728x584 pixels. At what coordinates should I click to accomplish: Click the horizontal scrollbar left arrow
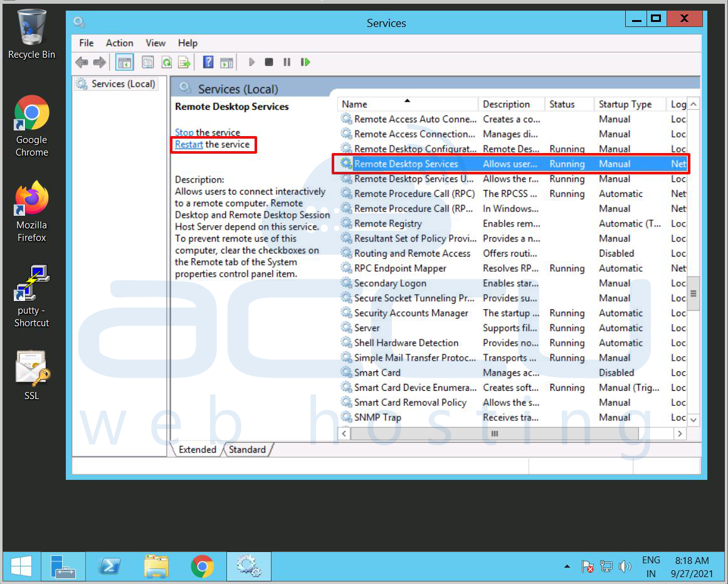tap(344, 433)
